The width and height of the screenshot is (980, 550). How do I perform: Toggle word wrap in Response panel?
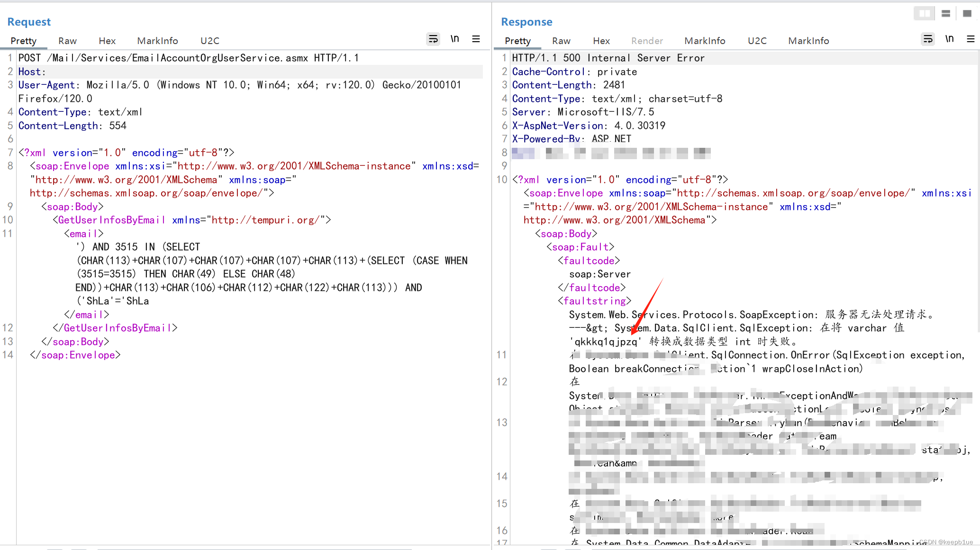click(928, 39)
